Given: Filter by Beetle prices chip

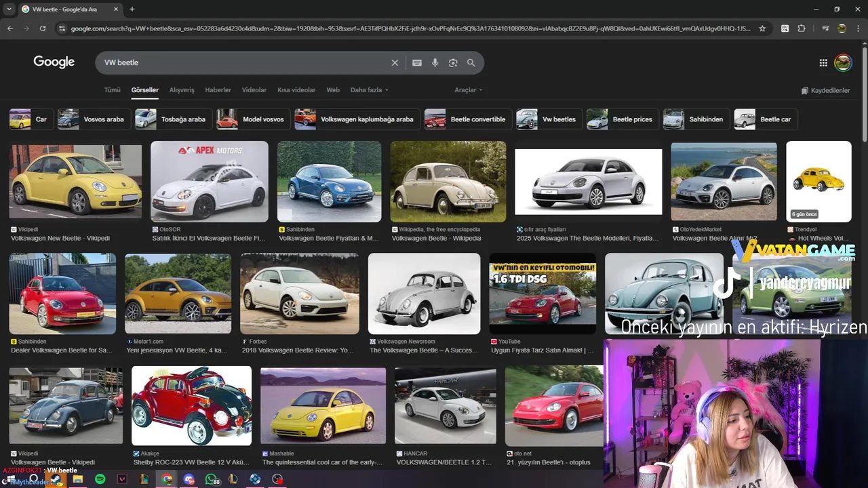Looking at the screenshot, I should [623, 119].
